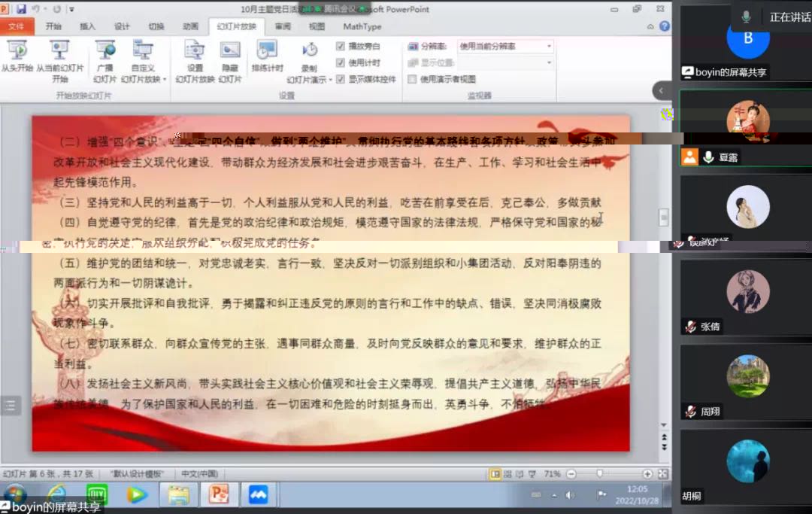Start slideshow from current slide (从当前幻灯片开始)
The height and width of the screenshot is (514, 812).
[59, 62]
